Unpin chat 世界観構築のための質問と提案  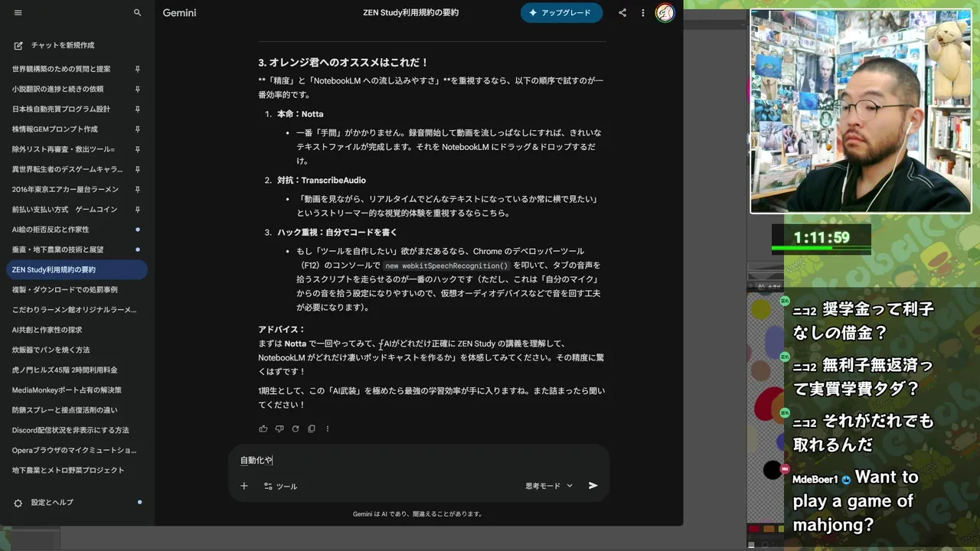[x=138, y=69]
